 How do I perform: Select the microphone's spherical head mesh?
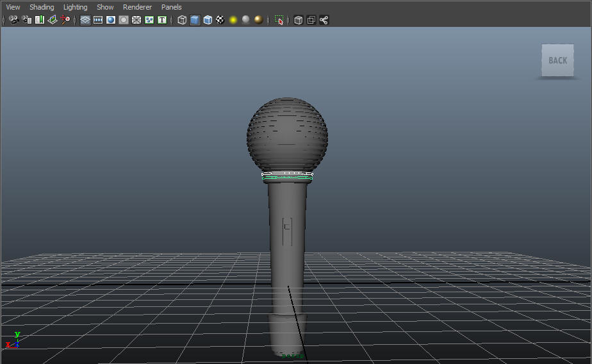click(x=287, y=135)
